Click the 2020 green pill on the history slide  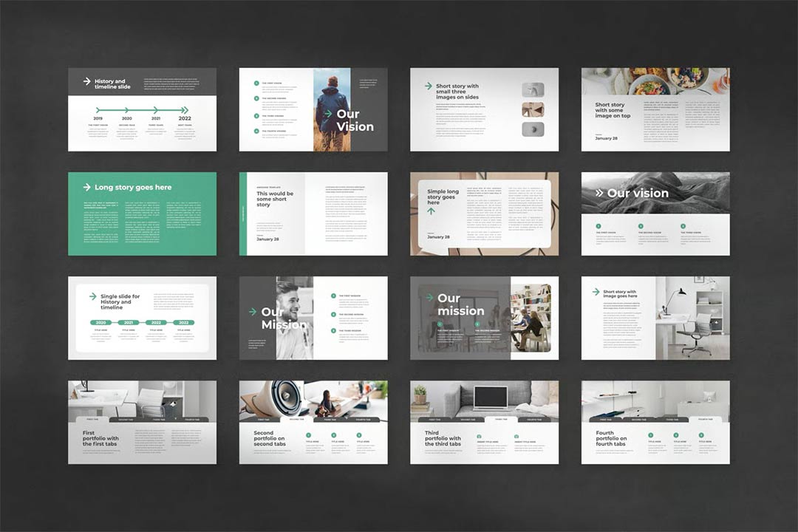click(100, 323)
